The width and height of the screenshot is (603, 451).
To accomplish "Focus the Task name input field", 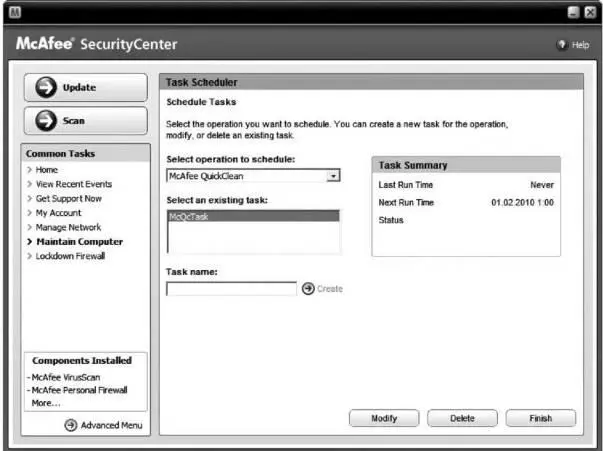I will [x=232, y=289].
